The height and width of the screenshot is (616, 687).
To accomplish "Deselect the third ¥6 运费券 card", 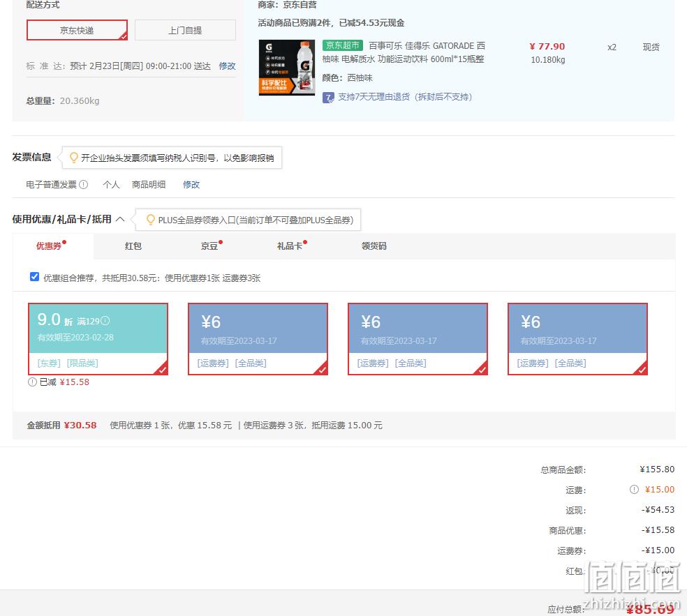I will [x=578, y=339].
